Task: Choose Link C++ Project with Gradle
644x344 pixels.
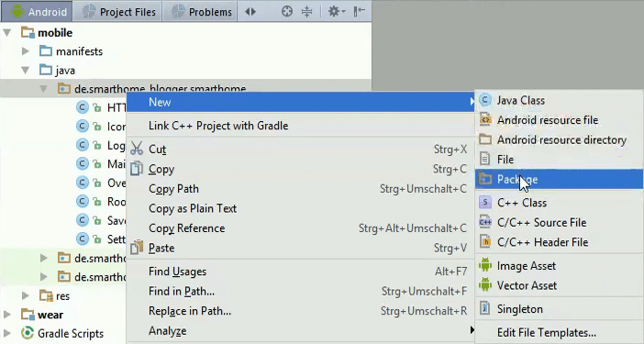Action: pyautogui.click(x=301, y=126)
